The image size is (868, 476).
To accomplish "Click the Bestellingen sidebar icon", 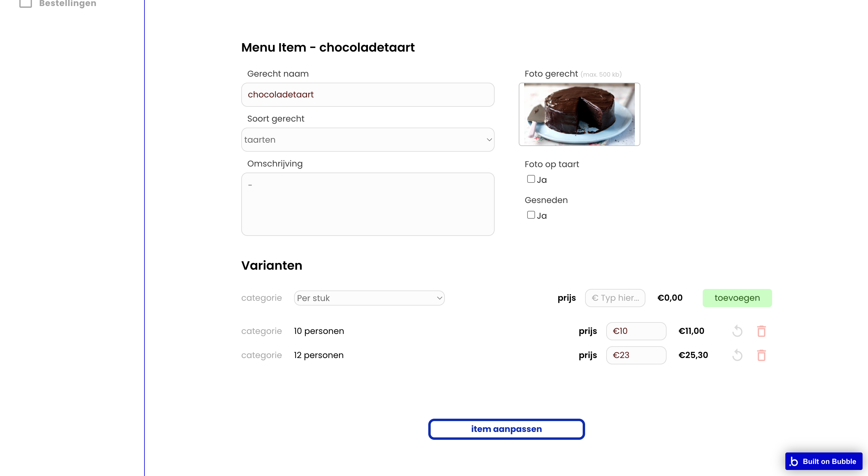I will click(x=26, y=3).
